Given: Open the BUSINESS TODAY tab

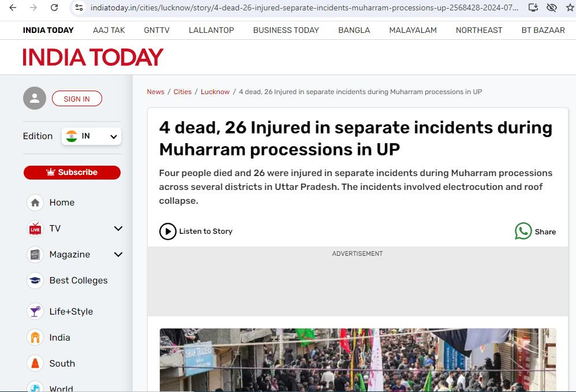Looking at the screenshot, I should click(x=286, y=30).
